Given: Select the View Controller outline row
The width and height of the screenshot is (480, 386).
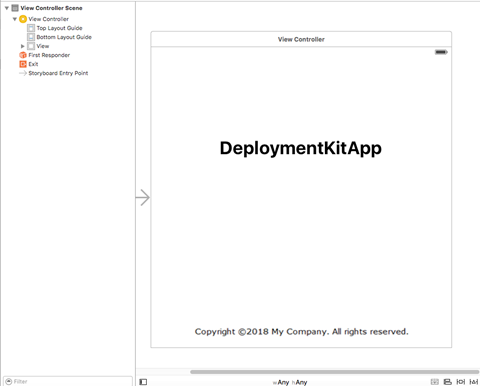Looking at the screenshot, I should (x=68, y=19).
